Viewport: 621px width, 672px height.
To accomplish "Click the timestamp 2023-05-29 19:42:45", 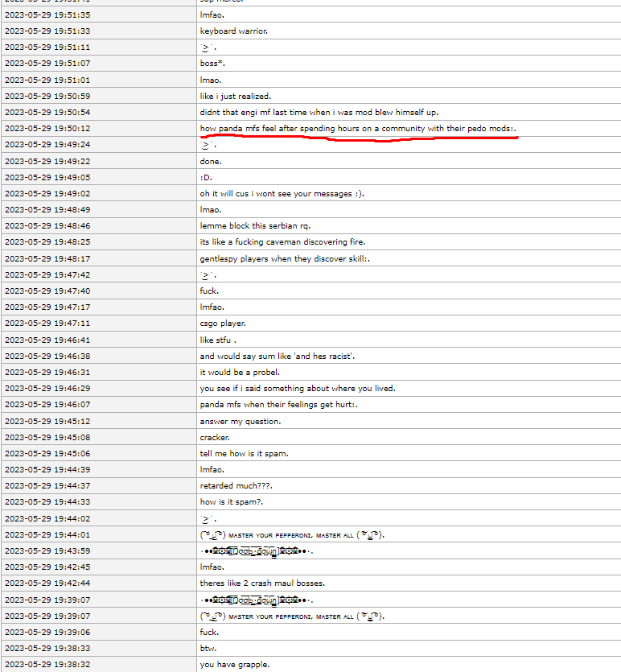I will [x=47, y=567].
